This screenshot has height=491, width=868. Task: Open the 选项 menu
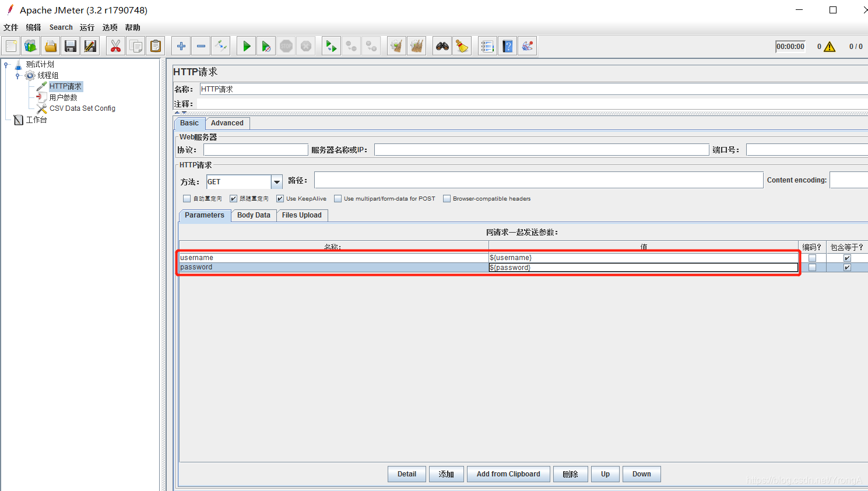click(110, 27)
